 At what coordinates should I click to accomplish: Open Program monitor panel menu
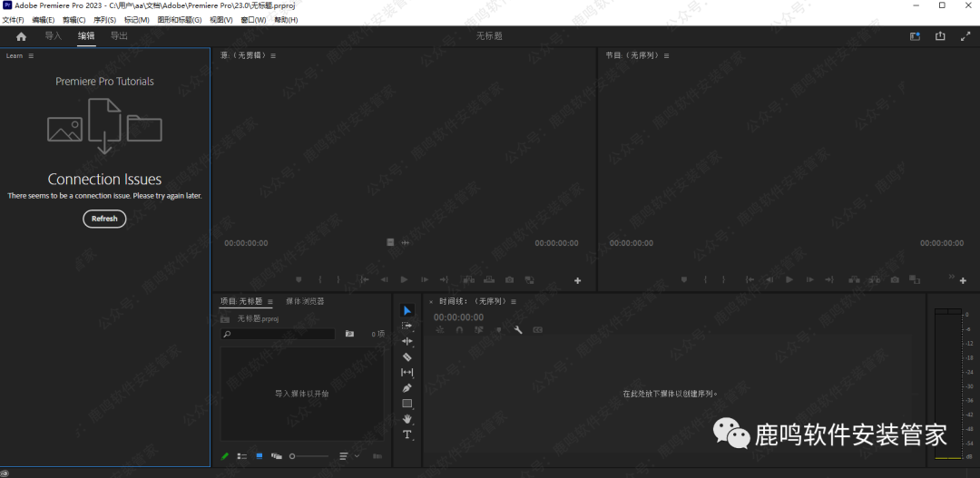[666, 55]
